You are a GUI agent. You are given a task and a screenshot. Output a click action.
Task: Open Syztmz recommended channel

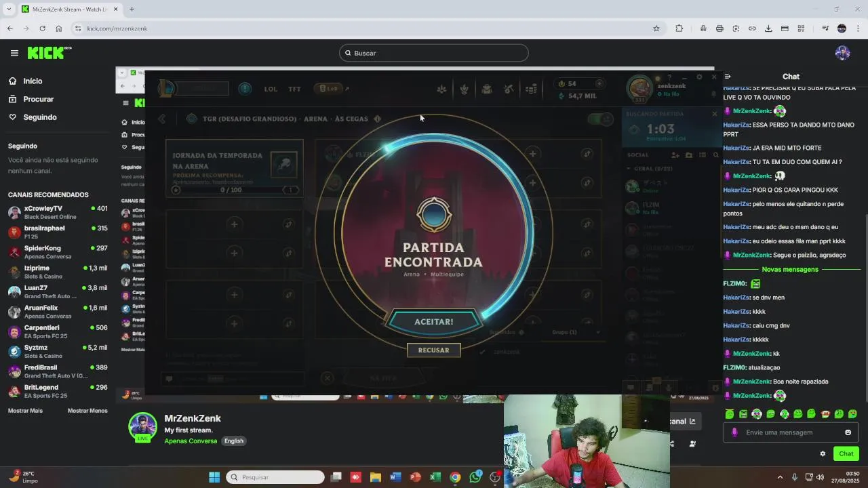[58, 351]
